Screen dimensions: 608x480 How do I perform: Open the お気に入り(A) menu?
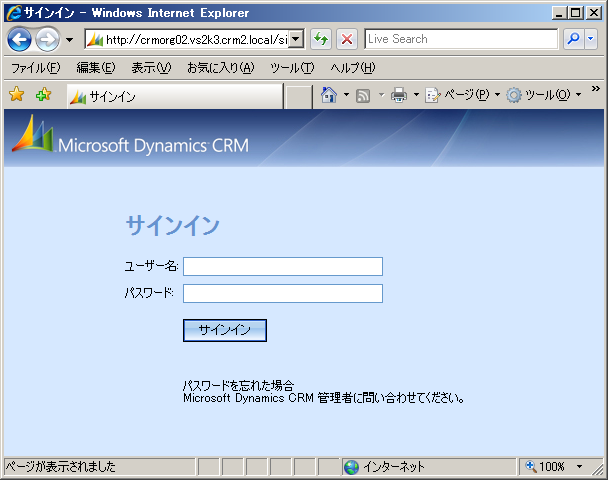click(x=220, y=68)
